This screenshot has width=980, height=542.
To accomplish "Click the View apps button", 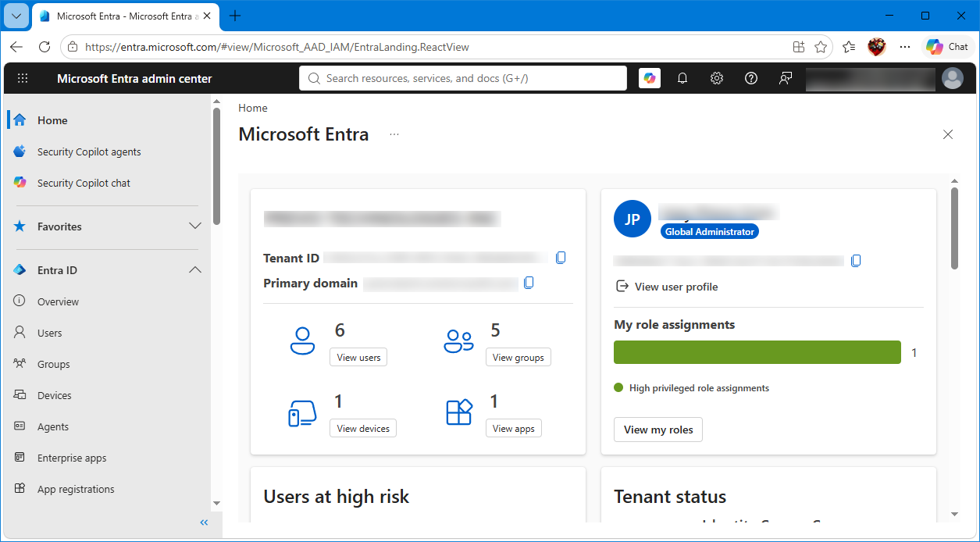I will click(x=514, y=428).
